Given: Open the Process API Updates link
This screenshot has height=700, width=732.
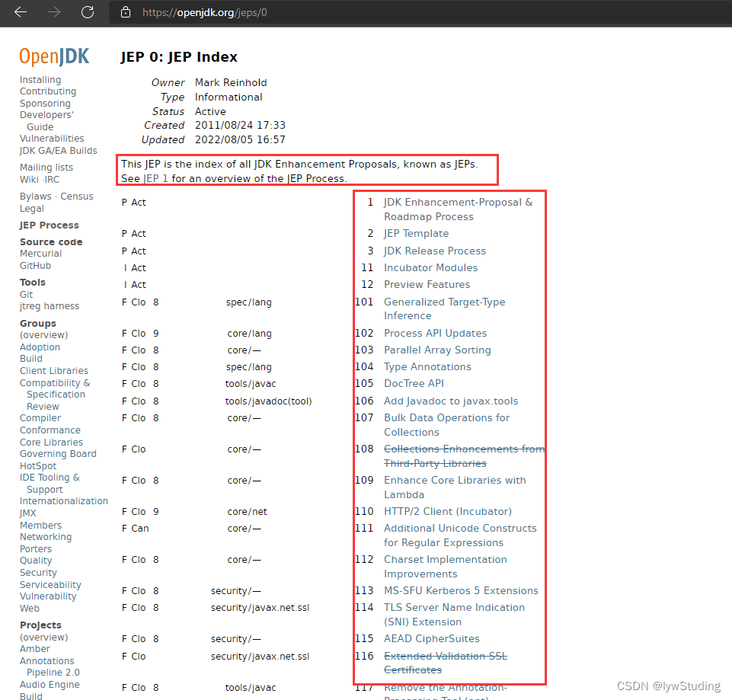Looking at the screenshot, I should coord(435,334).
